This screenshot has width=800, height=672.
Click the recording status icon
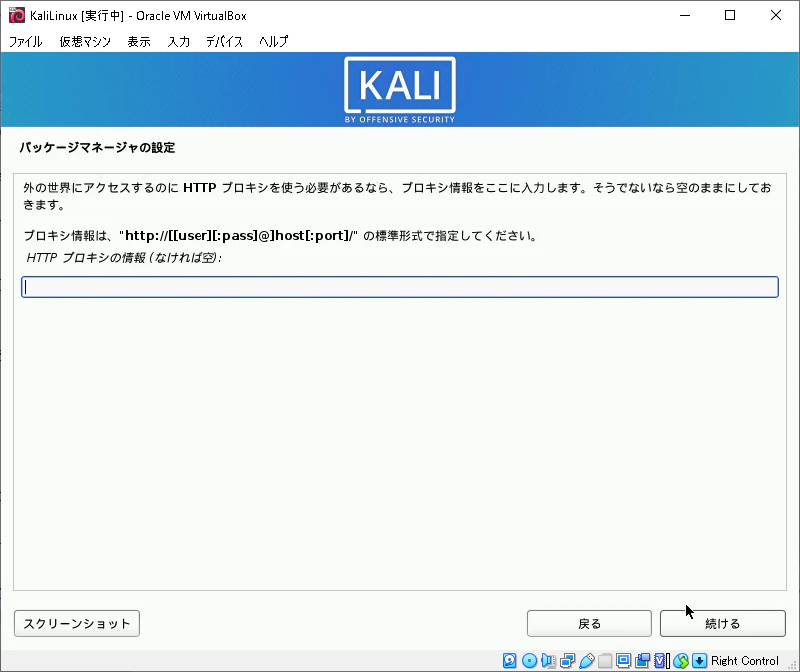[642, 661]
